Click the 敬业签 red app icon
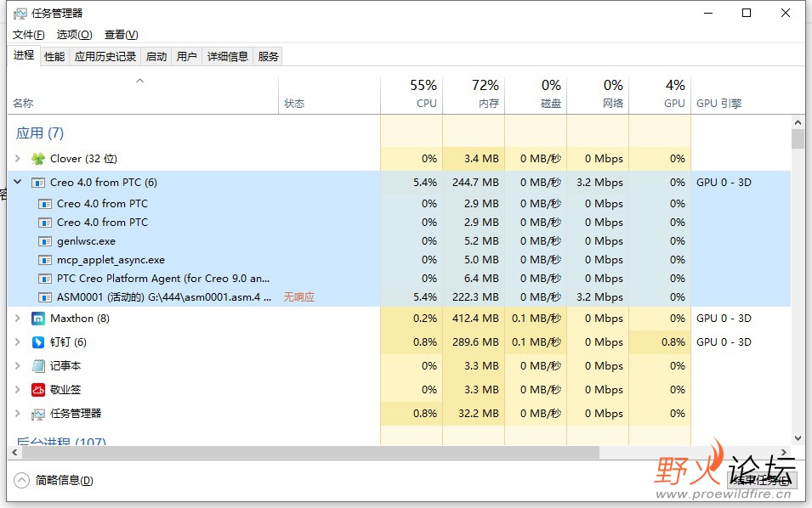 (38, 390)
